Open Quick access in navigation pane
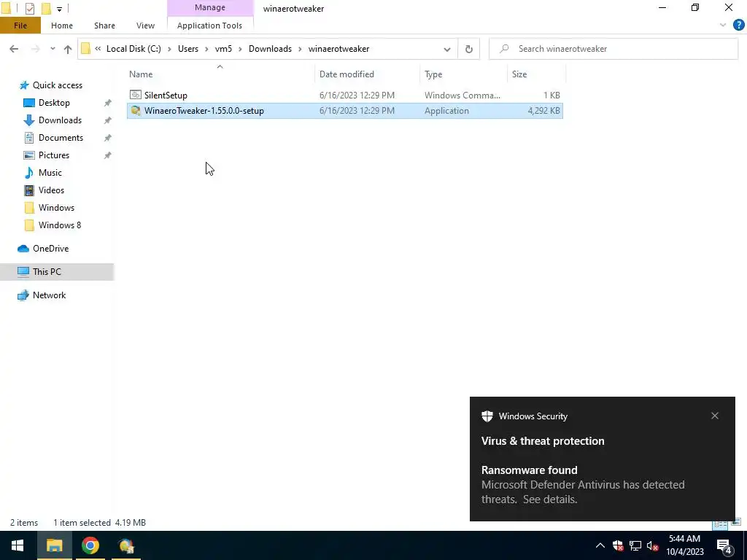This screenshot has height=560, width=747. (57, 85)
